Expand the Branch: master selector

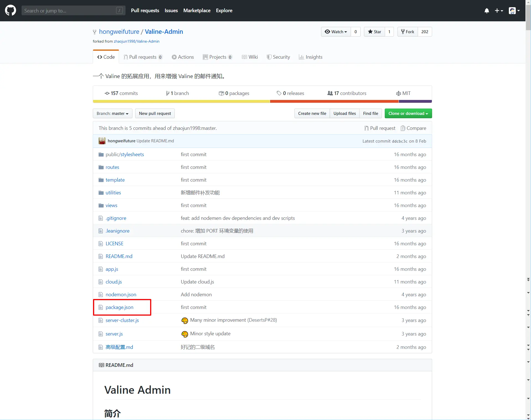click(112, 114)
